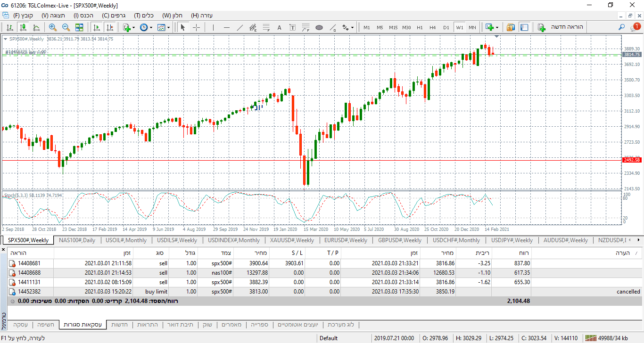Select the Gann line tool
Viewport: 644px width, 343px height.
[332, 27]
